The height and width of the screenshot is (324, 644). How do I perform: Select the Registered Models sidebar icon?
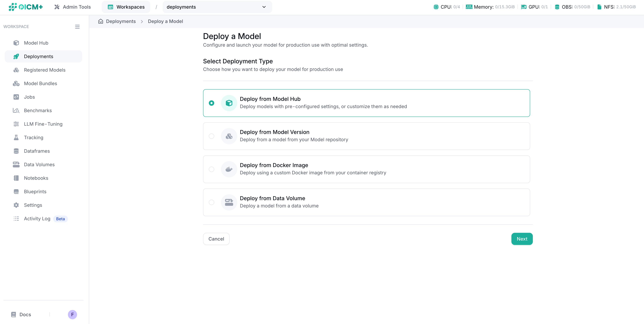[x=16, y=70]
